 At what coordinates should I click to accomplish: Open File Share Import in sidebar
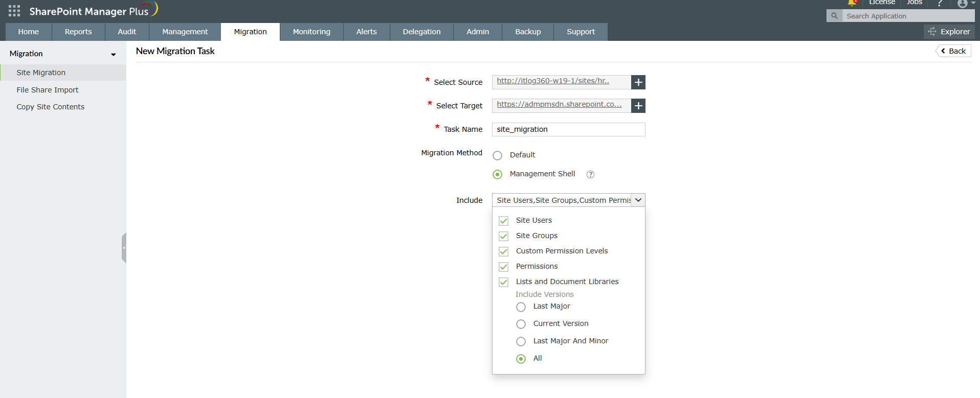(x=48, y=90)
